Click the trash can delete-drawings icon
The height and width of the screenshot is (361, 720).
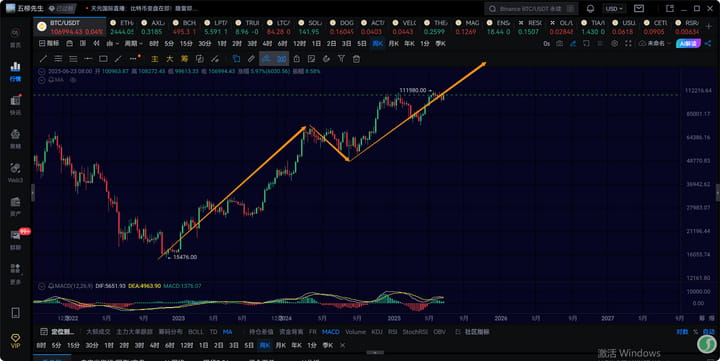pos(356,59)
